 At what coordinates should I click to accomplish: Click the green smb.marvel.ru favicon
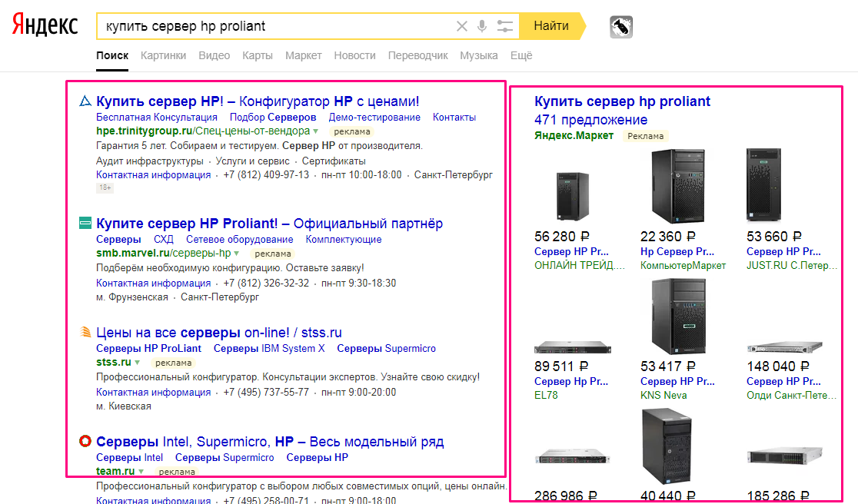[x=85, y=223]
